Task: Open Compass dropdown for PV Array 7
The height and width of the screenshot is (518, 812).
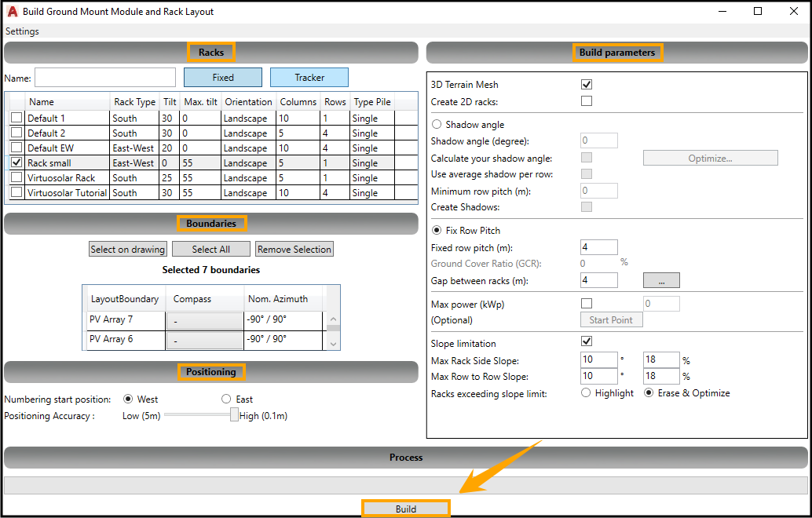Action: coord(204,321)
